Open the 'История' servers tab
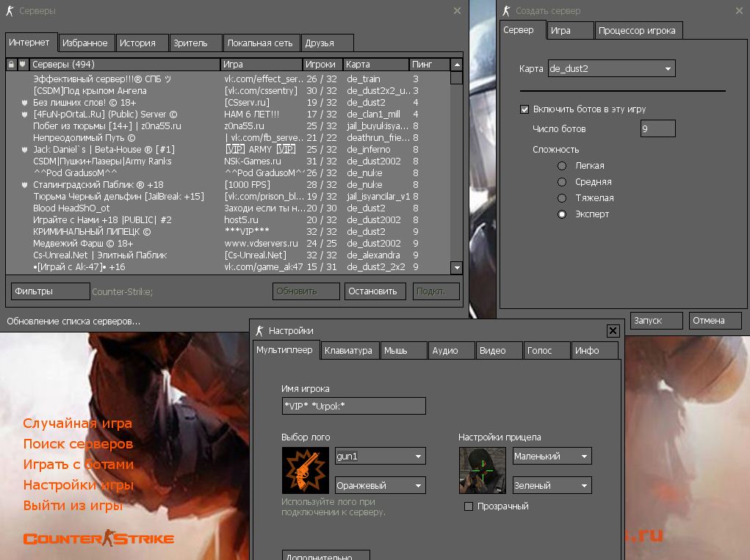 click(x=142, y=43)
